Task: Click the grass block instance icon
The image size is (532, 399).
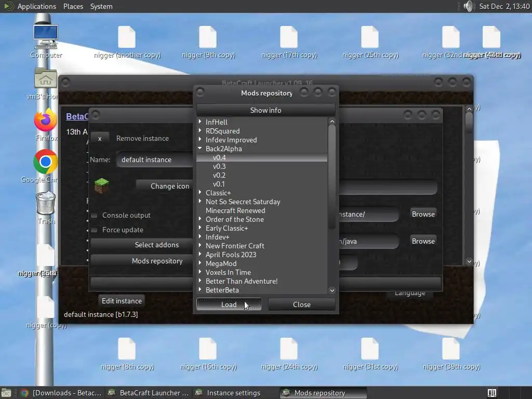Action: 101,185
